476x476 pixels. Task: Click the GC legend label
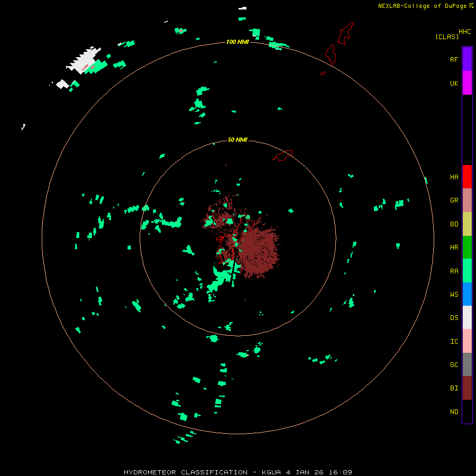click(x=454, y=365)
